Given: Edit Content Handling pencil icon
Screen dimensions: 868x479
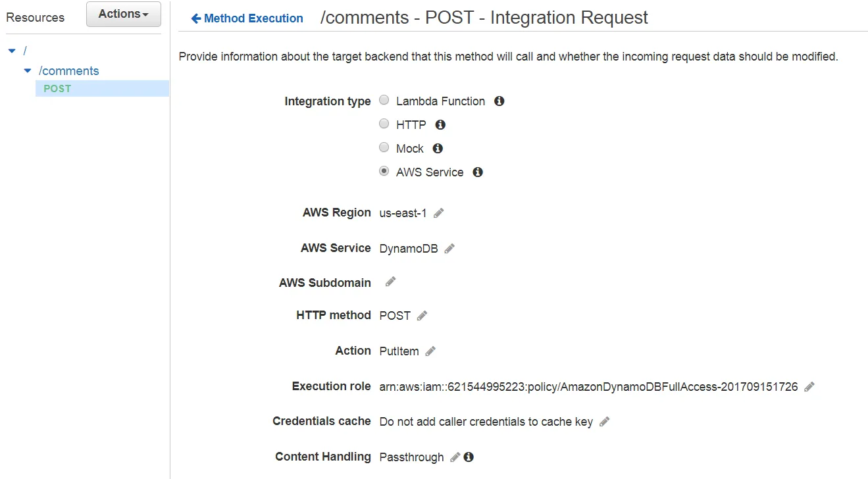Looking at the screenshot, I should [x=455, y=457].
